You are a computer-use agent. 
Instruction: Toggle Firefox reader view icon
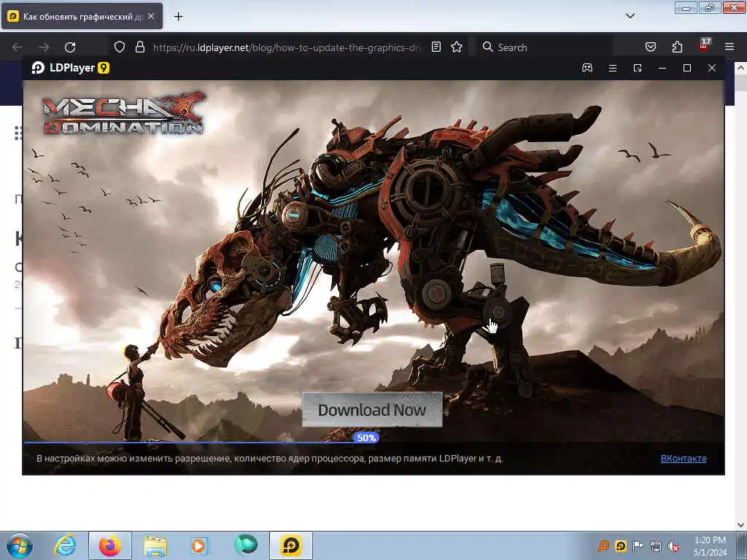436,47
